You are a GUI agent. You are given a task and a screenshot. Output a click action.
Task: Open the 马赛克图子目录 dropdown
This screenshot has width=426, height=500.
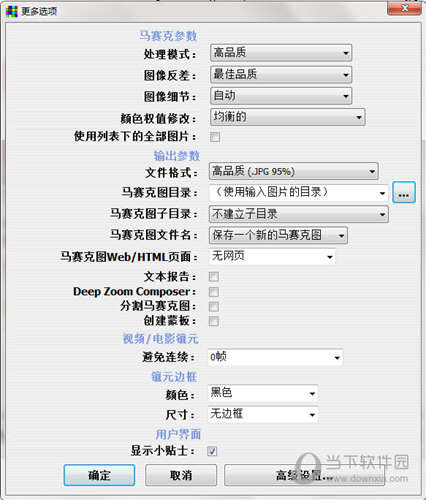[x=299, y=214]
